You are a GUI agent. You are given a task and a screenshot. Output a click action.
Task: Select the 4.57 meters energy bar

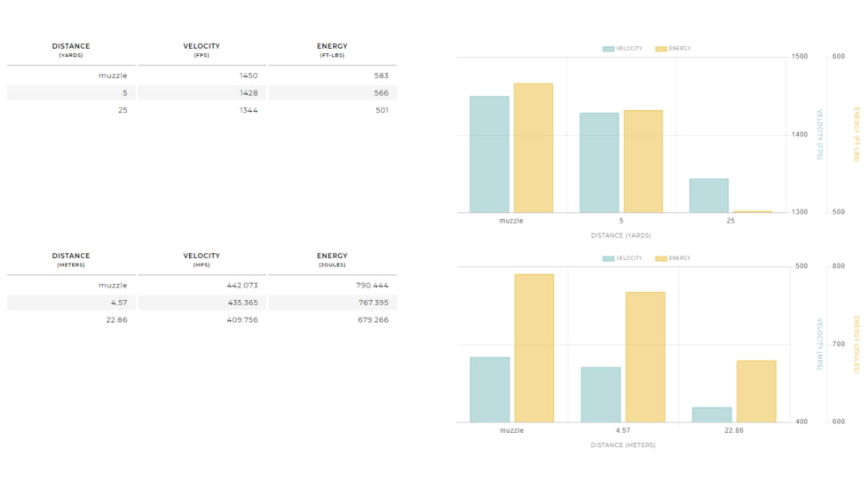tap(644, 357)
